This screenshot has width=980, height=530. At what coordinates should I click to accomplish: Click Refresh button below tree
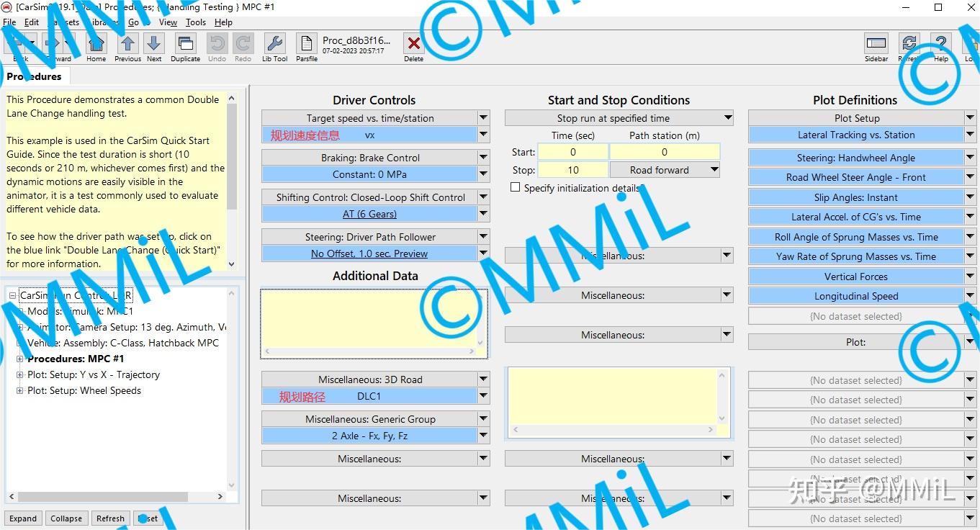point(110,518)
